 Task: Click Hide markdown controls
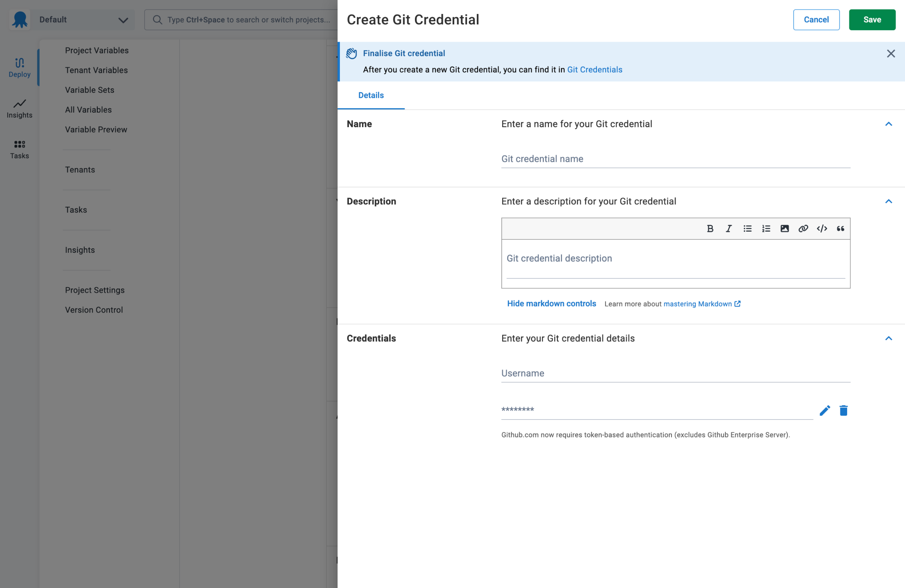pyautogui.click(x=552, y=303)
